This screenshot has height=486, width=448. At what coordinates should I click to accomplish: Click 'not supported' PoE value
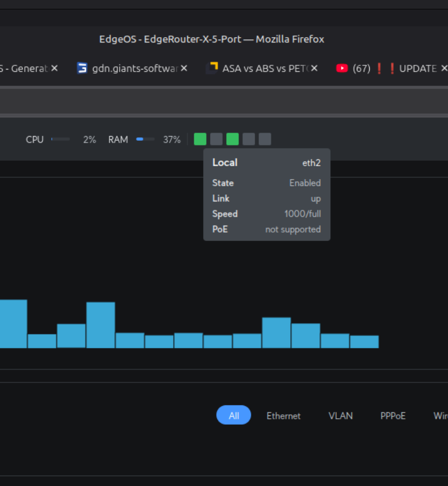(x=293, y=230)
